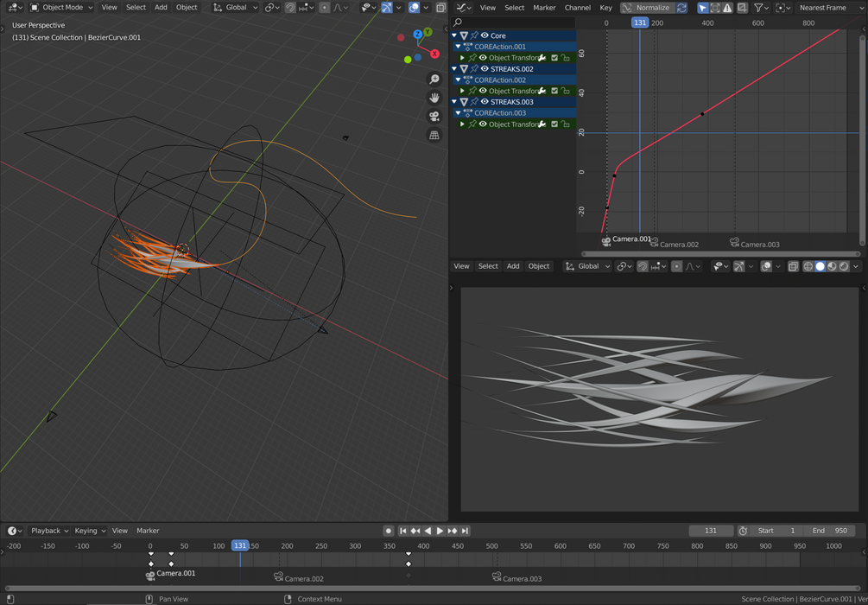Image resolution: width=868 pixels, height=605 pixels.
Task: Expand Object Transforms under COREAction.001
Action: click(463, 58)
